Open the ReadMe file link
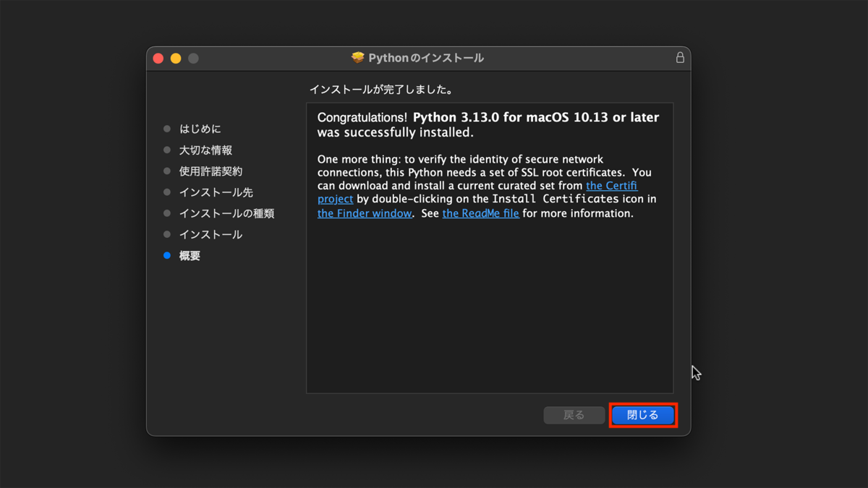 (x=481, y=213)
